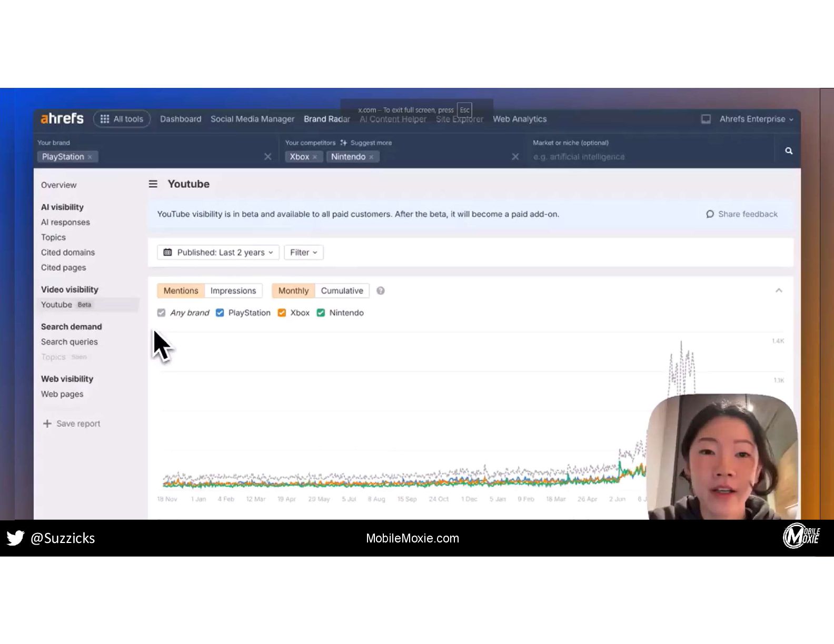Expand the Ahrefs Enterprise account dropdown
The width and height of the screenshot is (834, 644).
coord(756,119)
